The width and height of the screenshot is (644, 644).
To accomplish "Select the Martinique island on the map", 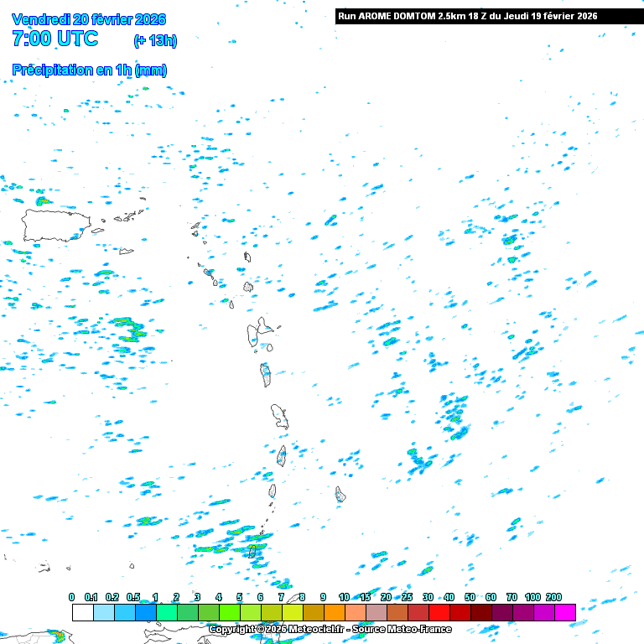I will (x=279, y=416).
